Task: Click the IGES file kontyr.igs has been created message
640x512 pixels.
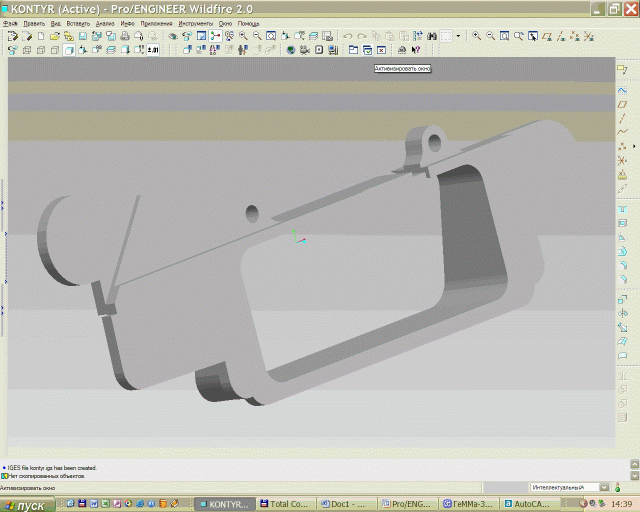Action: click(52, 468)
